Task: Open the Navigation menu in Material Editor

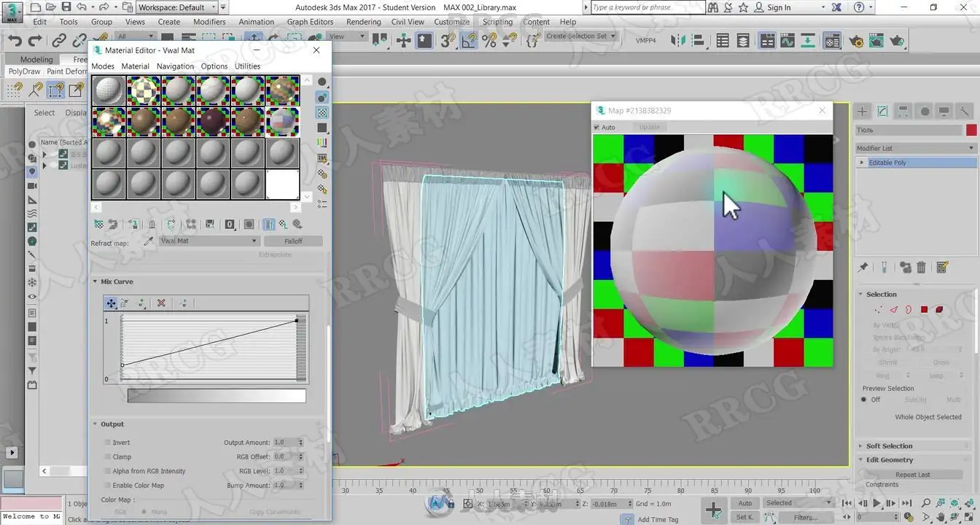Action: pyautogui.click(x=175, y=66)
